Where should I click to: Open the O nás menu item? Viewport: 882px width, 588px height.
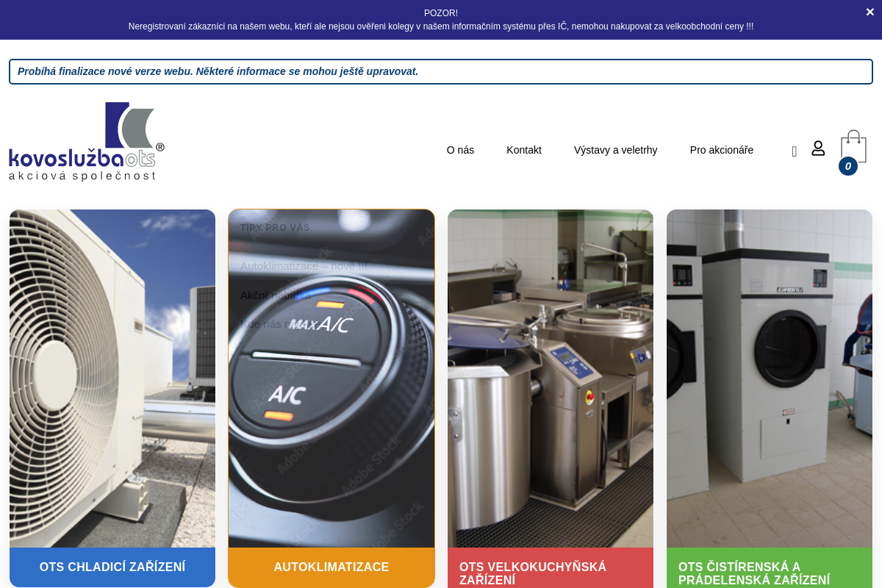coord(460,150)
